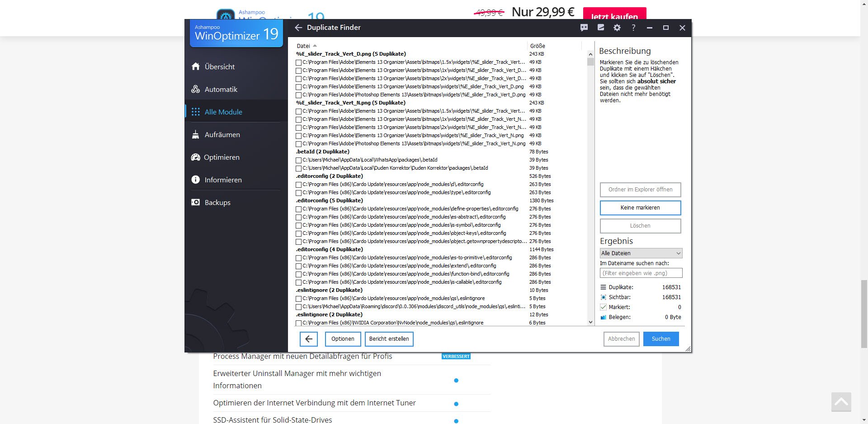Maximize the WinOptimizer window
This screenshot has width=868, height=424.
click(x=665, y=28)
